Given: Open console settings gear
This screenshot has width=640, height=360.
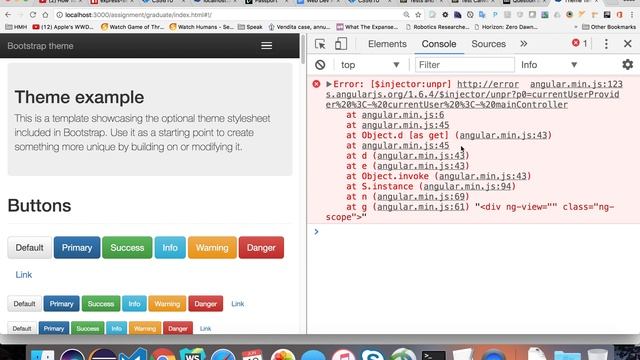Looking at the screenshot, I should [627, 64].
